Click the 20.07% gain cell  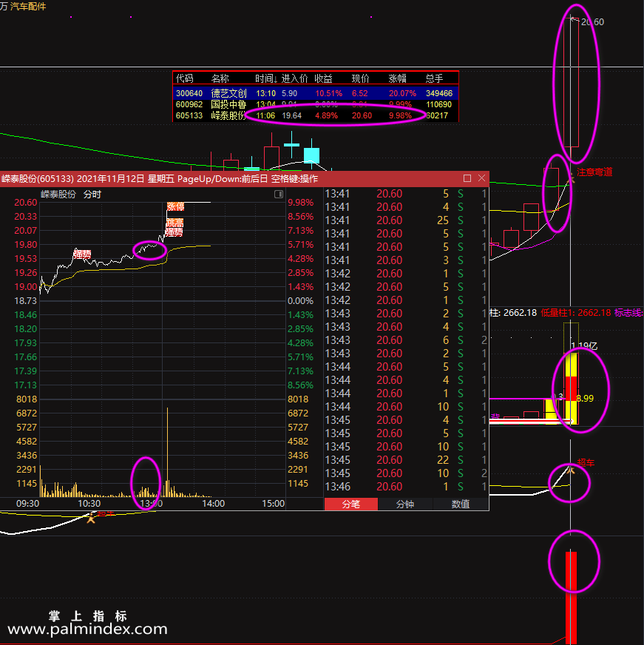click(403, 93)
